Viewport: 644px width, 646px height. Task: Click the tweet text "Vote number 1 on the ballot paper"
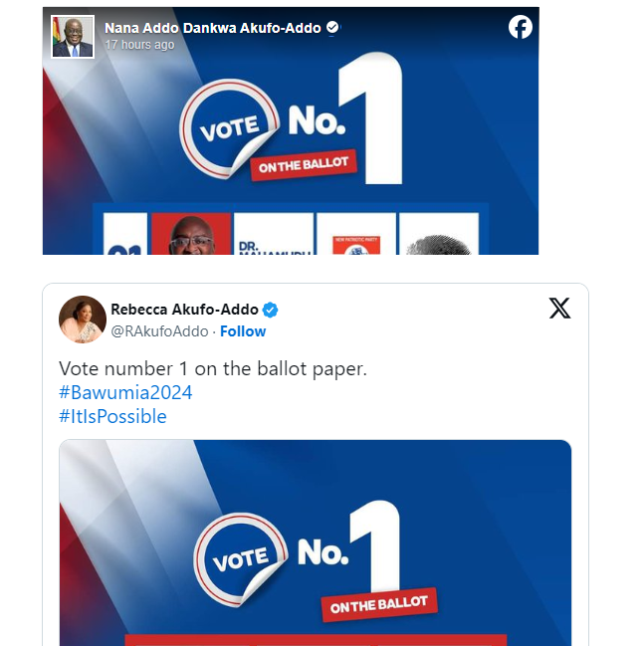(213, 368)
